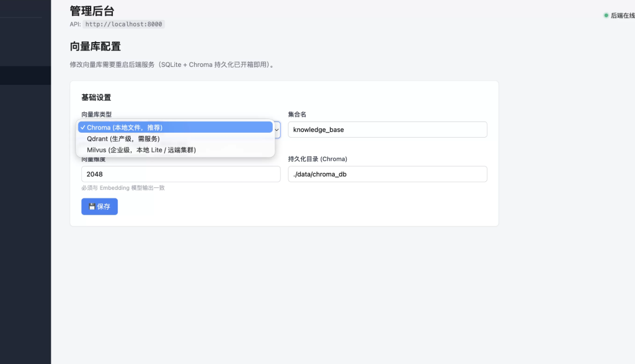Edit the 持久化目录 ./data/chroma_db field

coord(388,174)
